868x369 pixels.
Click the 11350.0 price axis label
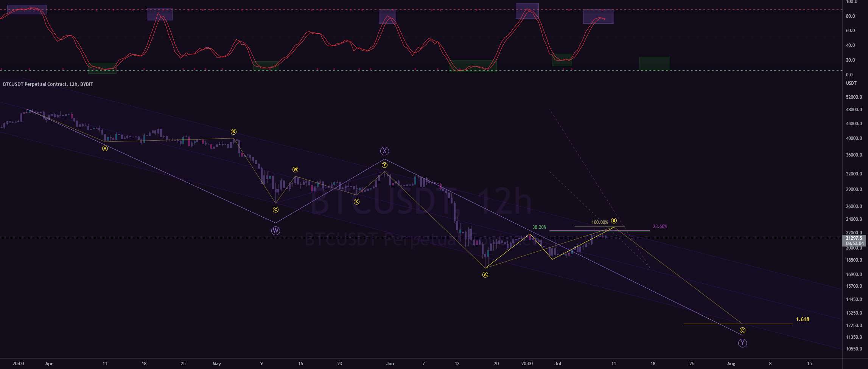[853, 337]
